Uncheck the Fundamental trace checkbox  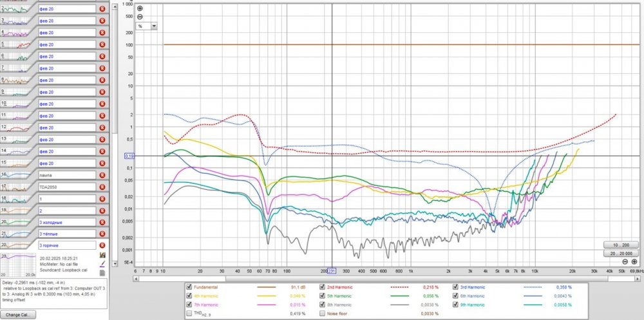(x=189, y=287)
